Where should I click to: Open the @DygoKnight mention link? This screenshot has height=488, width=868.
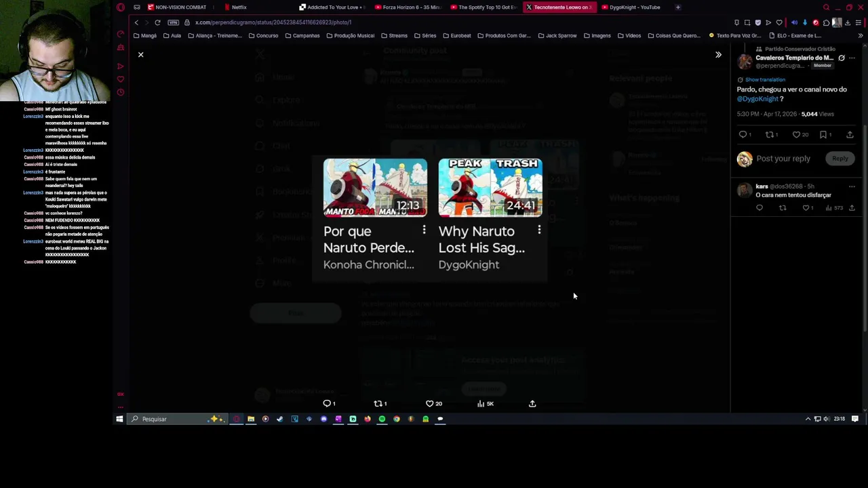tap(757, 99)
